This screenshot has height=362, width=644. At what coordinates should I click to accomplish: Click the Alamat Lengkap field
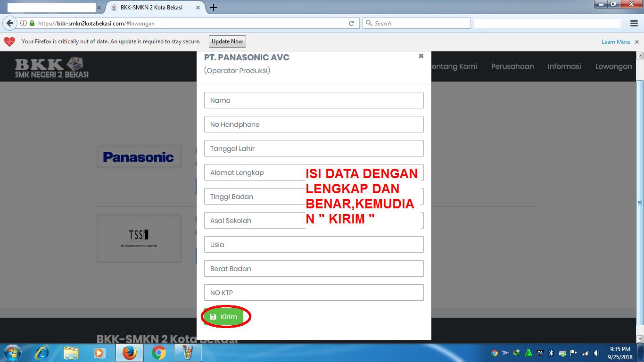coord(314,172)
